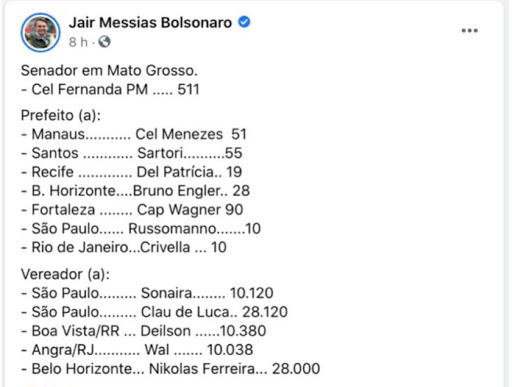Image resolution: width=512 pixels, height=387 pixels.
Task: Click the São Paulo Russomanno 10 line
Action: [x=141, y=229]
